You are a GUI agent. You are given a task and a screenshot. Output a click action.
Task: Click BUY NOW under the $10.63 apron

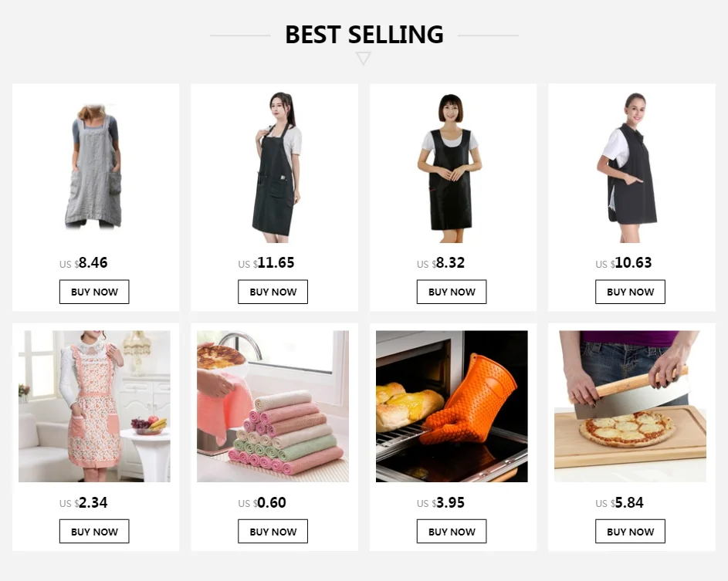pyautogui.click(x=631, y=292)
